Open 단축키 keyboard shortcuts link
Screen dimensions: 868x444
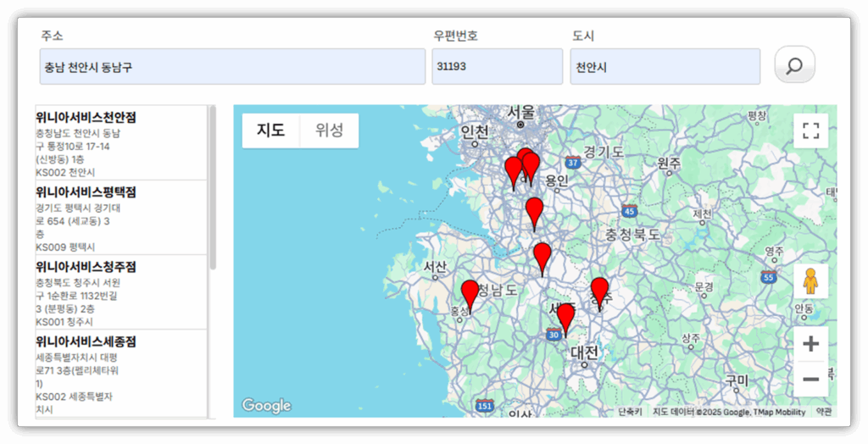pos(630,412)
